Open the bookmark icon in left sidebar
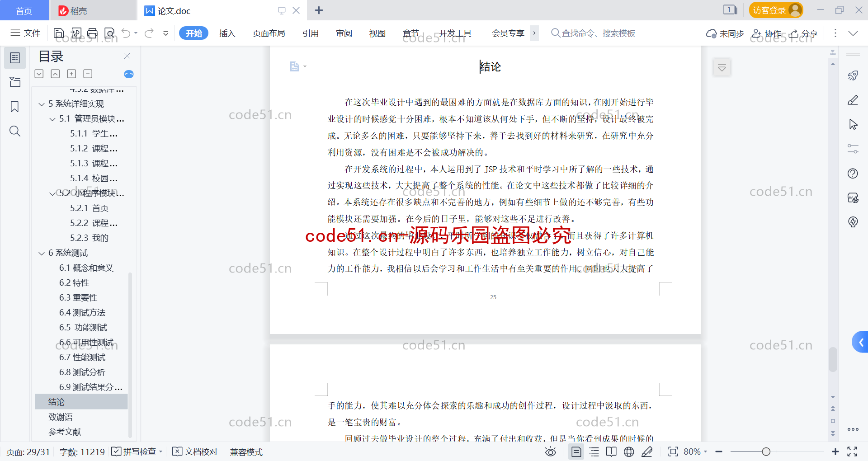Viewport: 868px width, 461px height. click(x=15, y=107)
